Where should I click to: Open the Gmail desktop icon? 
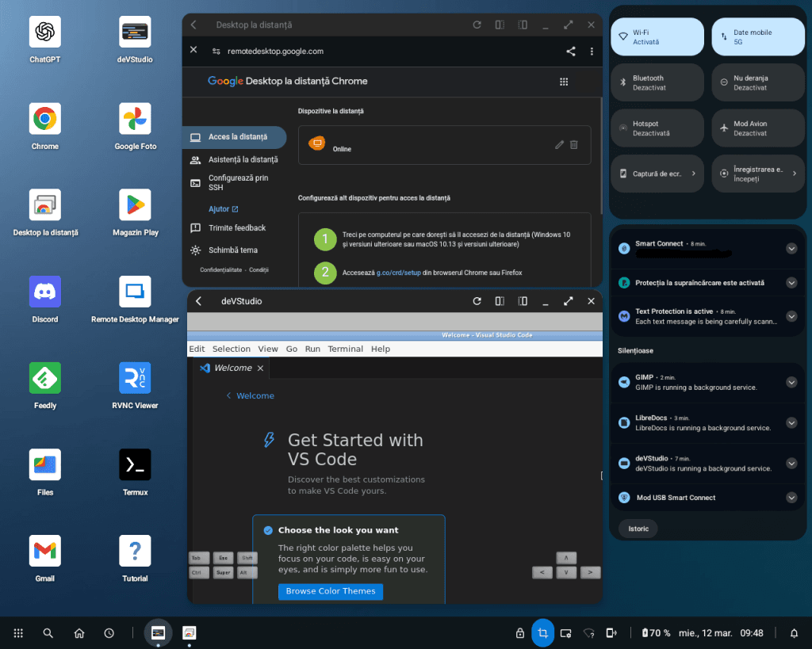click(x=45, y=551)
